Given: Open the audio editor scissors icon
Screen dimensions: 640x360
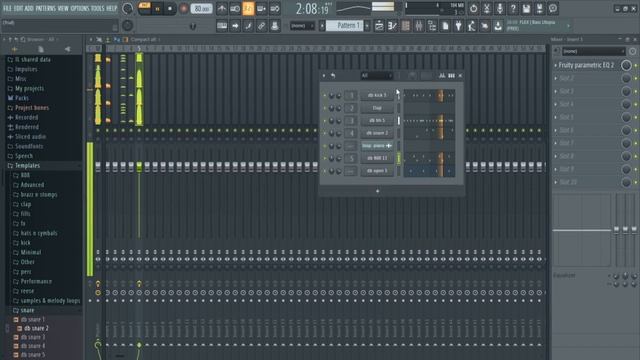Looking at the screenshot, I should (487, 8).
